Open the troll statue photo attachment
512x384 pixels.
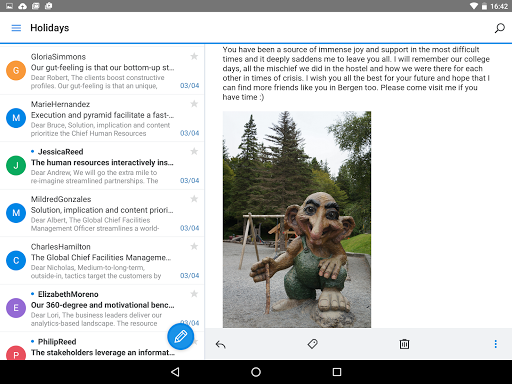pyautogui.click(x=297, y=219)
